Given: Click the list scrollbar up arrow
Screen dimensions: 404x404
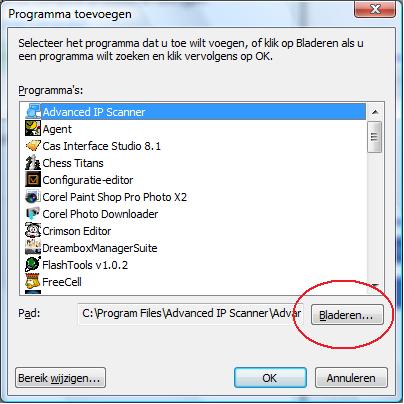Looking at the screenshot, I should (x=375, y=112).
